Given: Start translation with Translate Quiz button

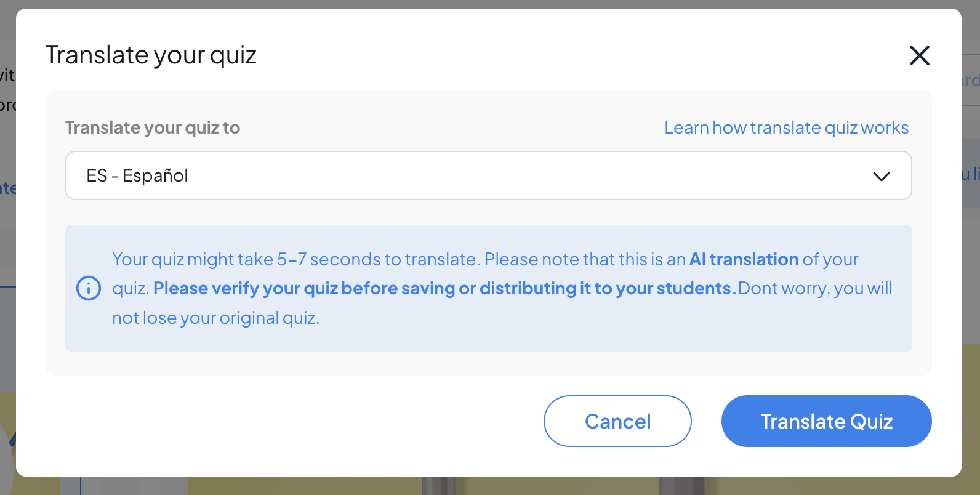Looking at the screenshot, I should 826,421.
